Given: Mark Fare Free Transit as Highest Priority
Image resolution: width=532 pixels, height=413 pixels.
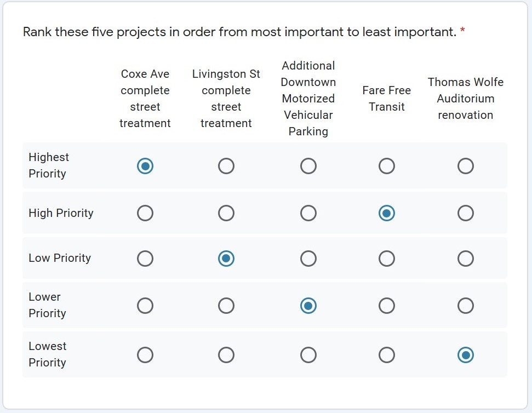Looking at the screenshot, I should 387,166.
